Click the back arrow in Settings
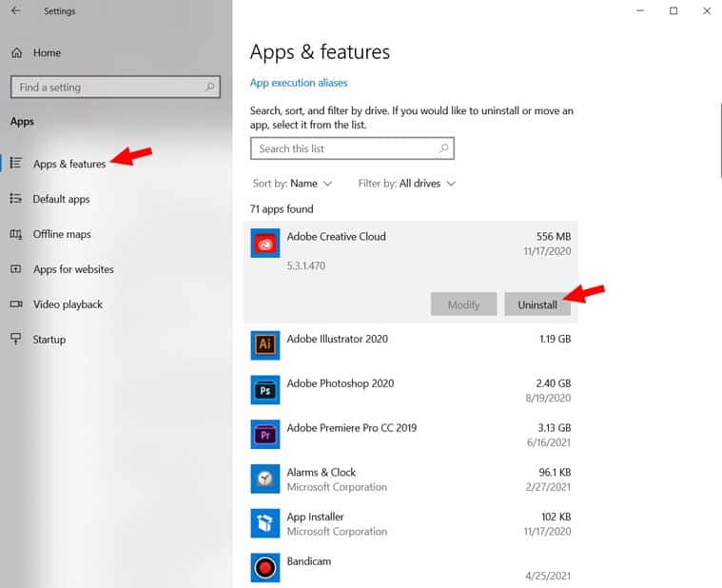Screen dimensions: 722x588 tap(15, 10)
